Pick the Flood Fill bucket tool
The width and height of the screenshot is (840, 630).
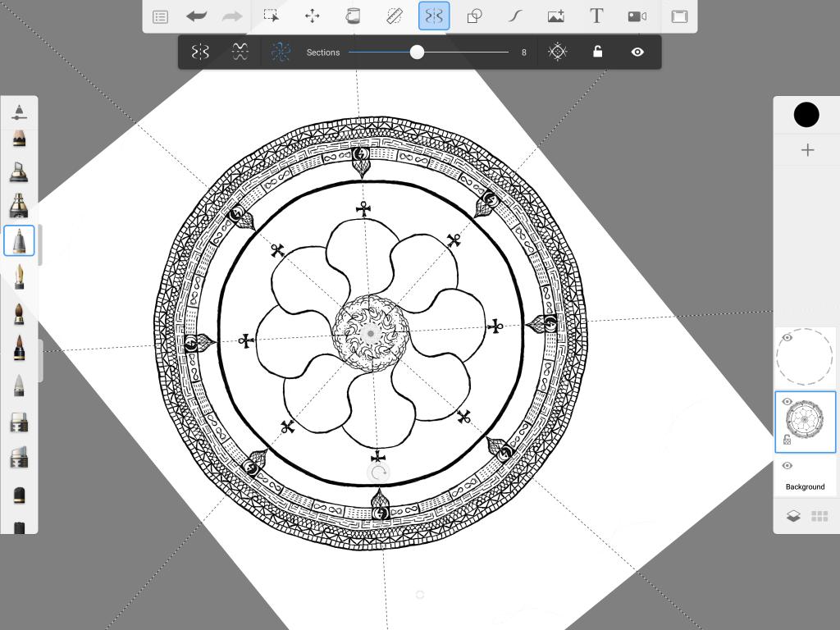pyautogui.click(x=353, y=16)
